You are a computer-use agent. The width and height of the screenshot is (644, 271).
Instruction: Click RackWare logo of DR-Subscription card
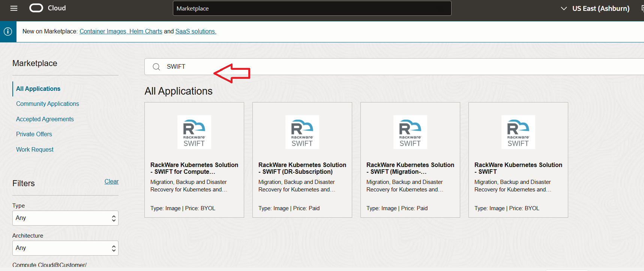point(302,132)
